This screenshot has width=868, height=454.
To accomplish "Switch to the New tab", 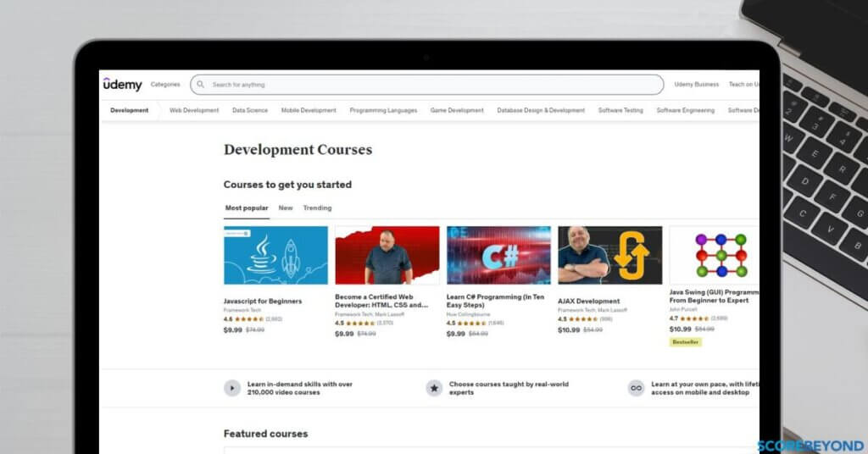I will (x=285, y=208).
